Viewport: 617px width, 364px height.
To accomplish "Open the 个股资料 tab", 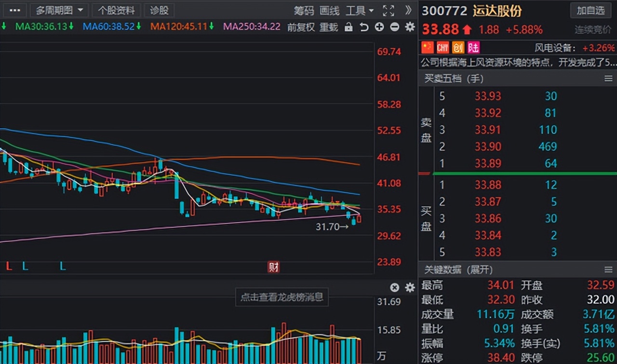I will (116, 10).
